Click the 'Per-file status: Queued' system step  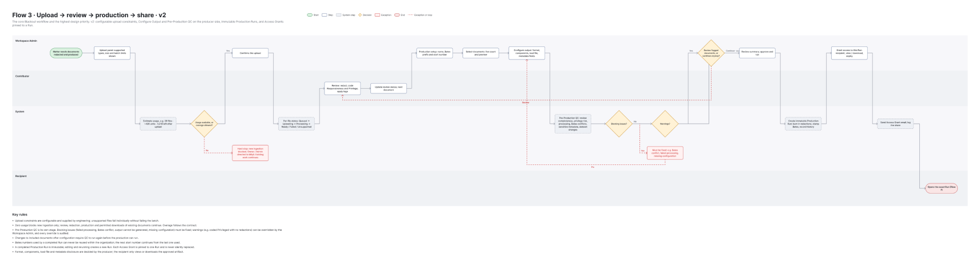pyautogui.click(x=297, y=124)
